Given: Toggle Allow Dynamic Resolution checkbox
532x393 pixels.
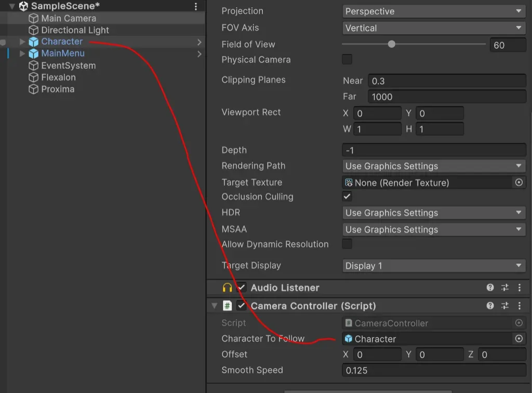Looking at the screenshot, I should [x=347, y=244].
